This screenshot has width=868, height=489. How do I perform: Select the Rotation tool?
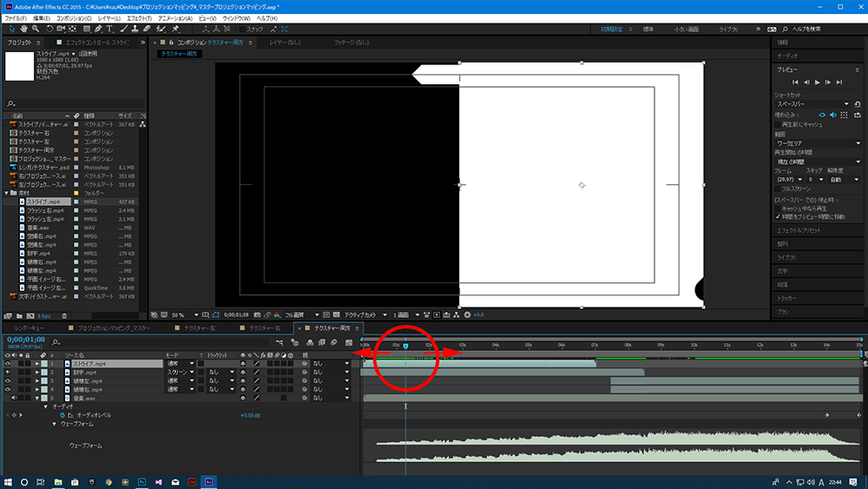[49, 29]
